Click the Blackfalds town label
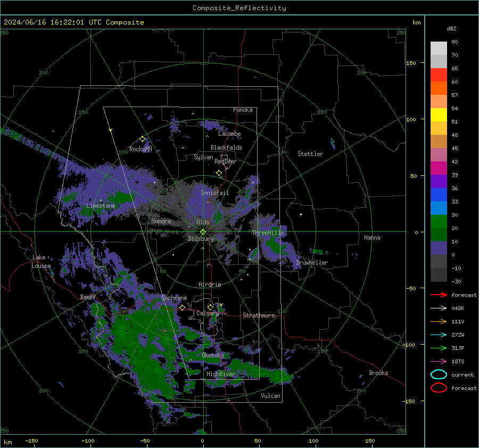The image size is (479, 448). click(226, 148)
